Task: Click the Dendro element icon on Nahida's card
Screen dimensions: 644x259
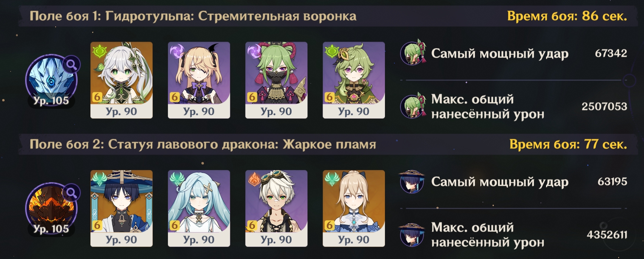Action: [99, 51]
